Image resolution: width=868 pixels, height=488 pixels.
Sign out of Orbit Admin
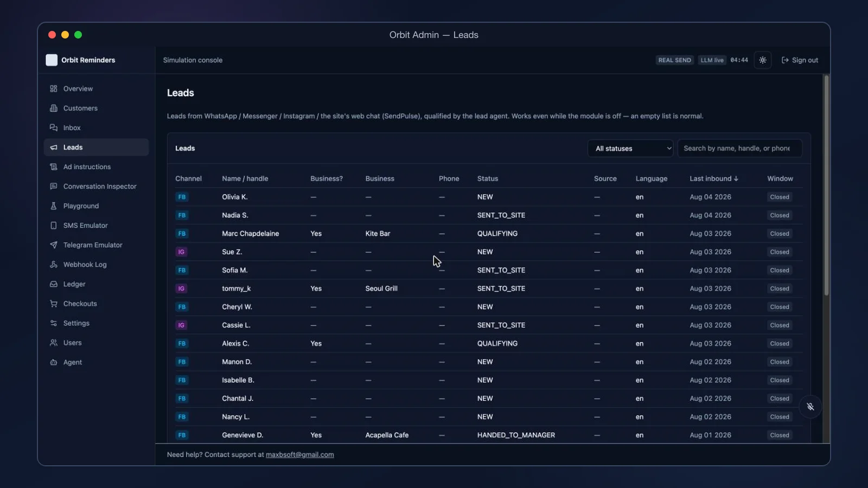[800, 60]
